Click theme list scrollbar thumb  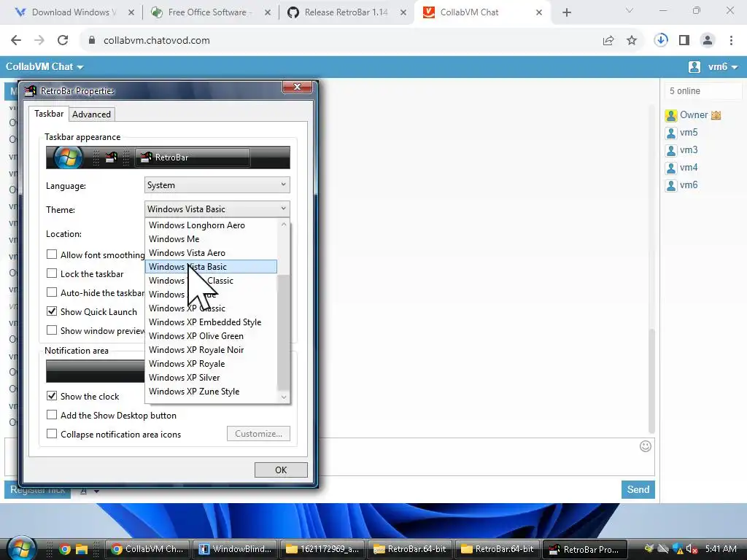point(284,332)
